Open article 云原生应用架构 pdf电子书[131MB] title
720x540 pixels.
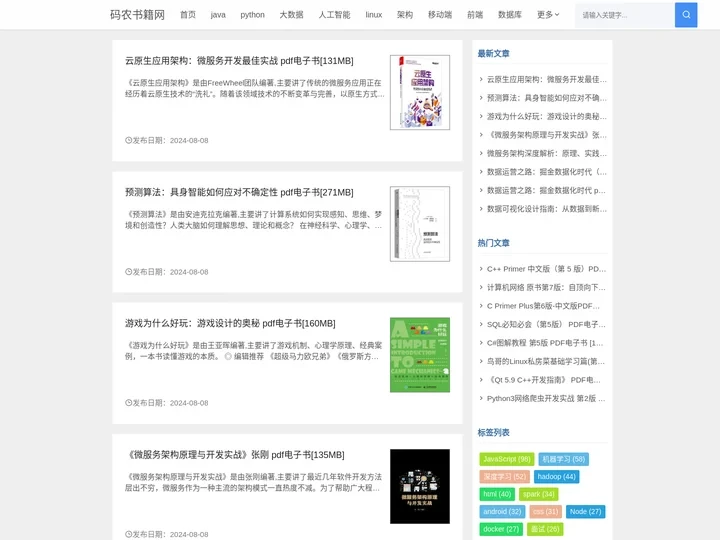[239, 61]
